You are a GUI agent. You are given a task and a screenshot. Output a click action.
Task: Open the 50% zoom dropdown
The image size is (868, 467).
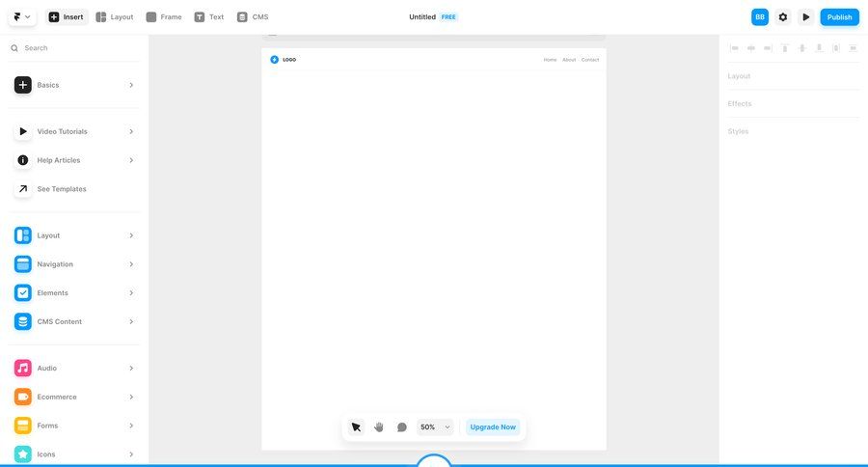click(435, 427)
